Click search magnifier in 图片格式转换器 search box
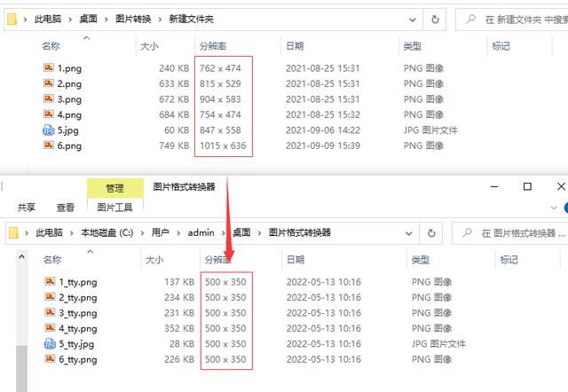Viewport: 568px width, 392px height. click(467, 232)
